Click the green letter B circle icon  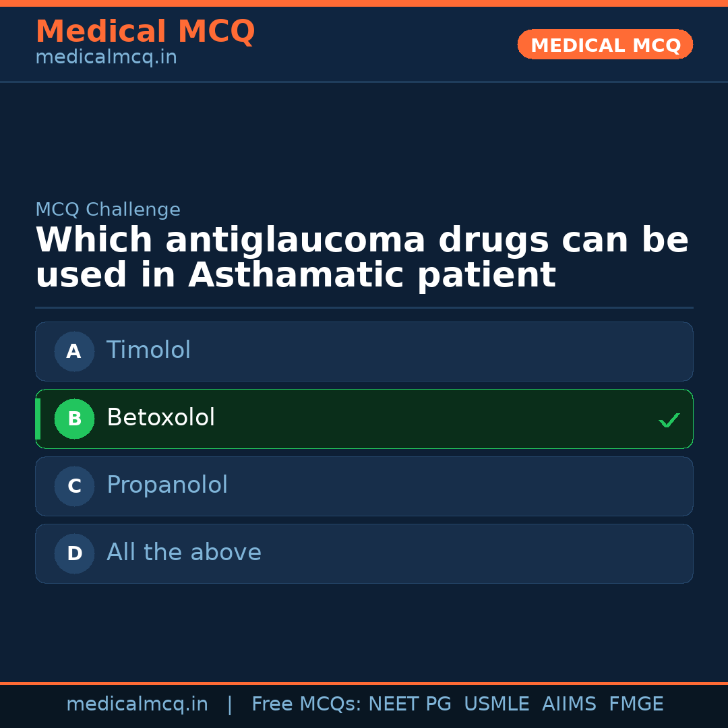(x=74, y=419)
